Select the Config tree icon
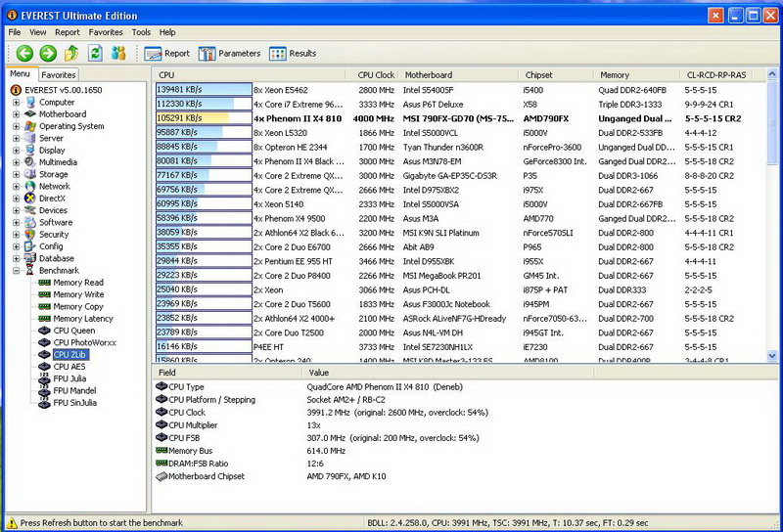 (30, 246)
